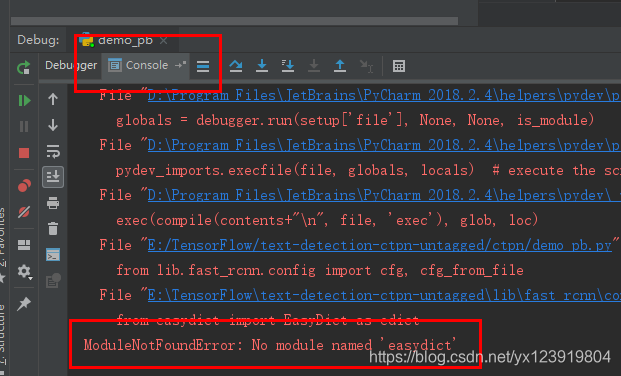Click the 'from easydict import EasyDict' line
This screenshot has height=376, width=621.
pos(268,320)
